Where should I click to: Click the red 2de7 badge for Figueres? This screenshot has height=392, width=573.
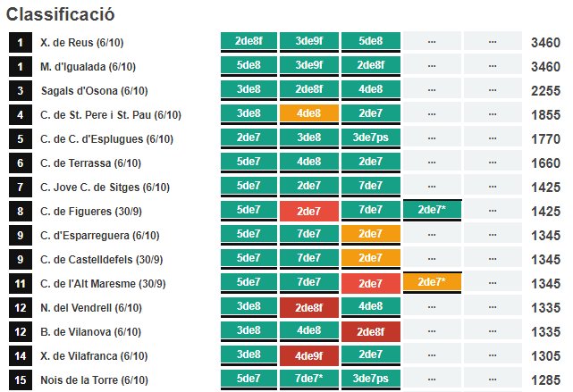click(x=308, y=211)
